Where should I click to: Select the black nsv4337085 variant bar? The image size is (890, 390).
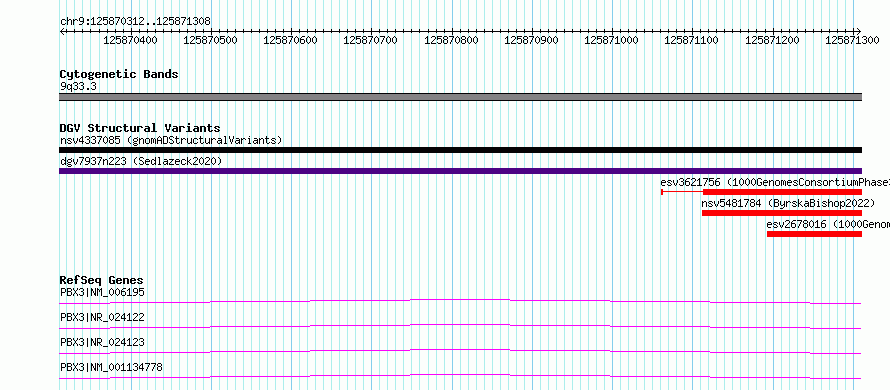click(x=460, y=150)
